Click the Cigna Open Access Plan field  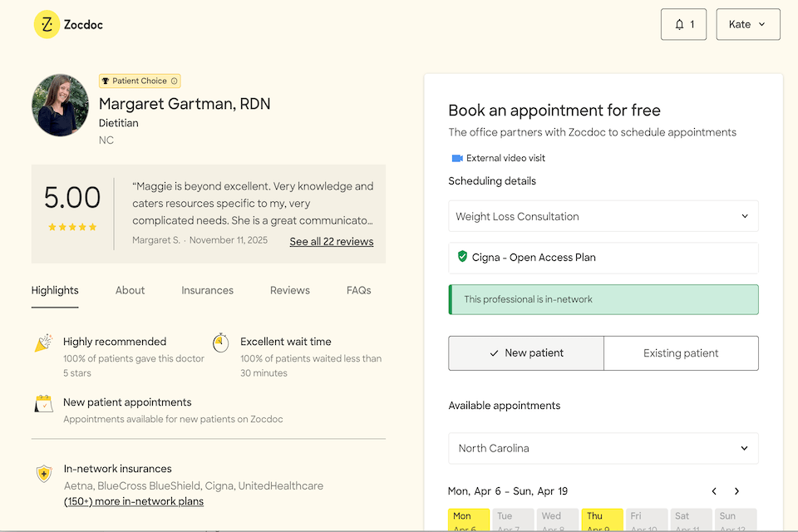pyautogui.click(x=603, y=258)
